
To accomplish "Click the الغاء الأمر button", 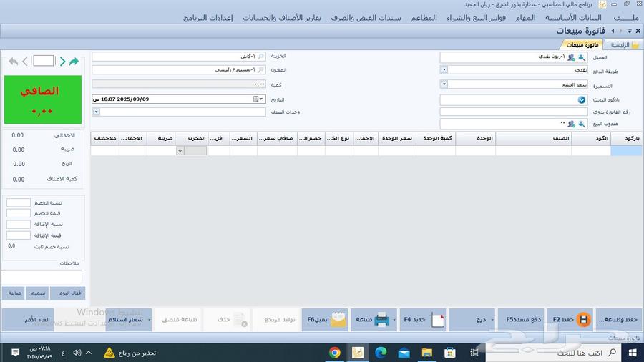I will [28, 319].
